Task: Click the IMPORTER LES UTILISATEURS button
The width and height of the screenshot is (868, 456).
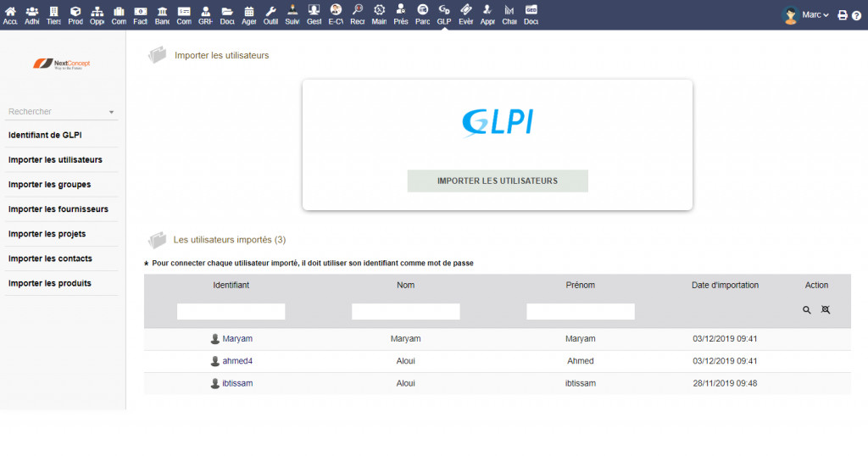Action: pos(498,181)
